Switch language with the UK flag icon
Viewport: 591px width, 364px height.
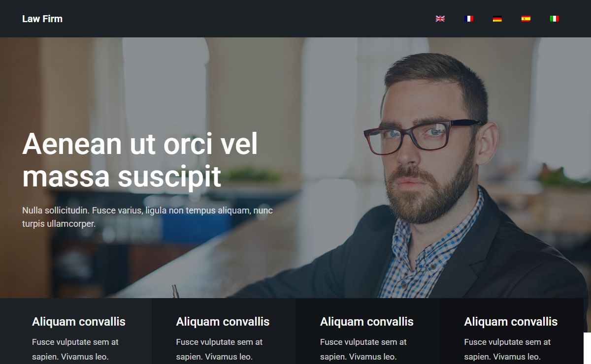click(x=440, y=19)
